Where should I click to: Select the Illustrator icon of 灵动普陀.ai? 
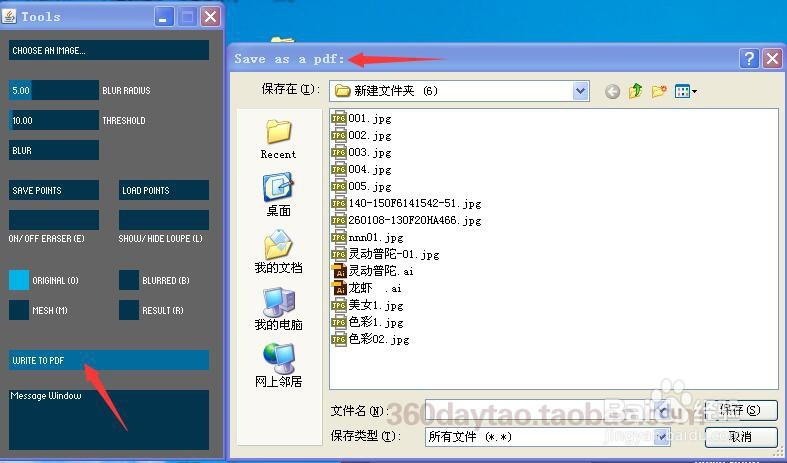pos(339,271)
